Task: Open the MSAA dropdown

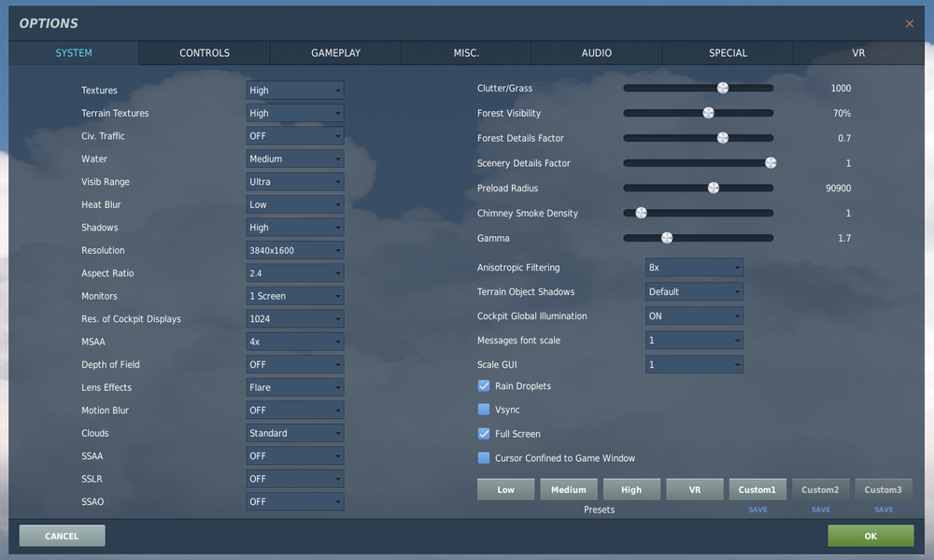Action: click(294, 342)
